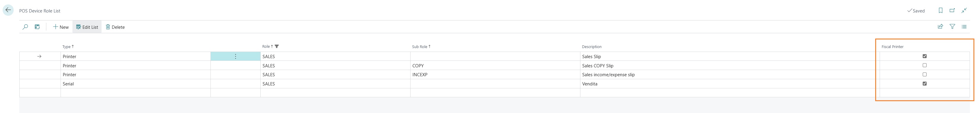Uncheck Fiscal Printer for Sales Slip row
980x113 pixels.
click(x=924, y=56)
